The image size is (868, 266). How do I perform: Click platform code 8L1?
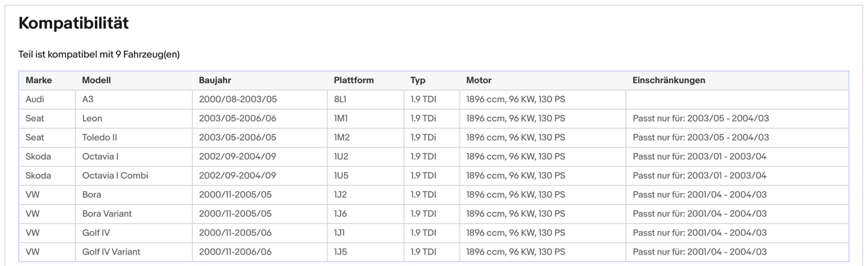pos(340,99)
